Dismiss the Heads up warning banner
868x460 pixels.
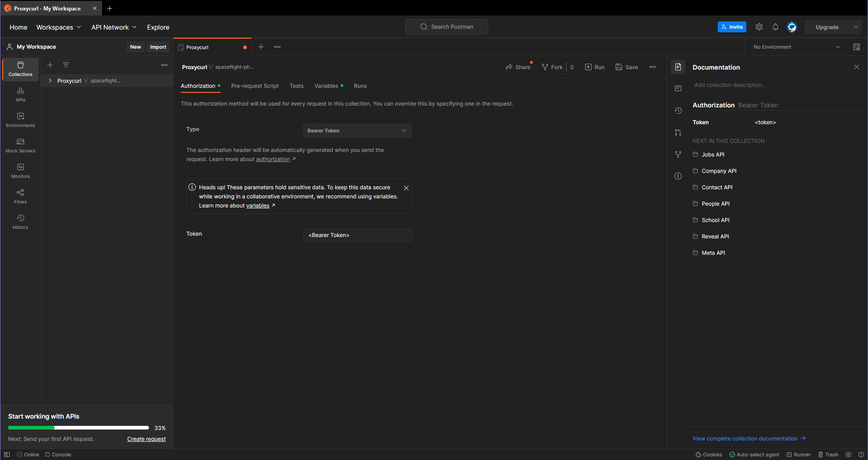click(x=406, y=188)
